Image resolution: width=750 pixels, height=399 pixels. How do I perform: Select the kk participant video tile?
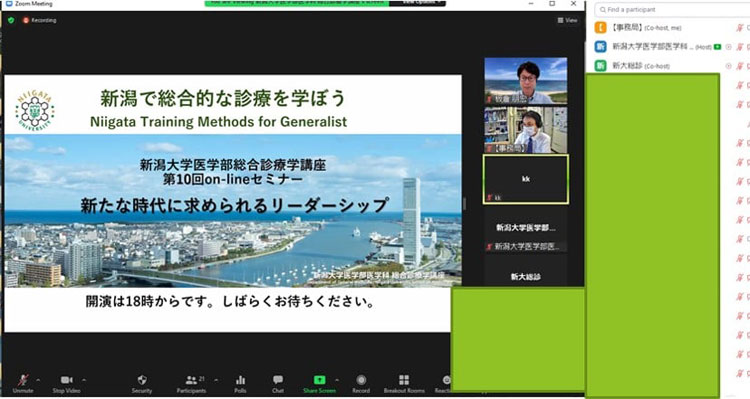pos(526,179)
